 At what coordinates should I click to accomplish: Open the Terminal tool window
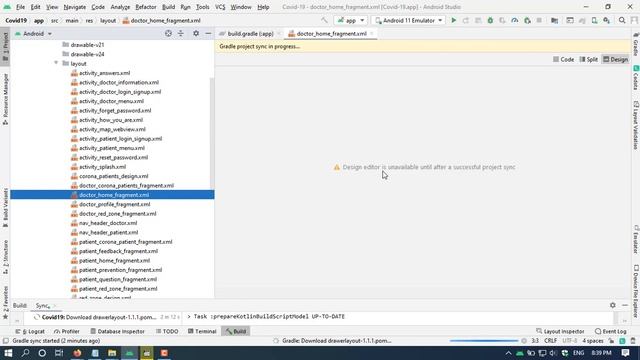[202, 331]
